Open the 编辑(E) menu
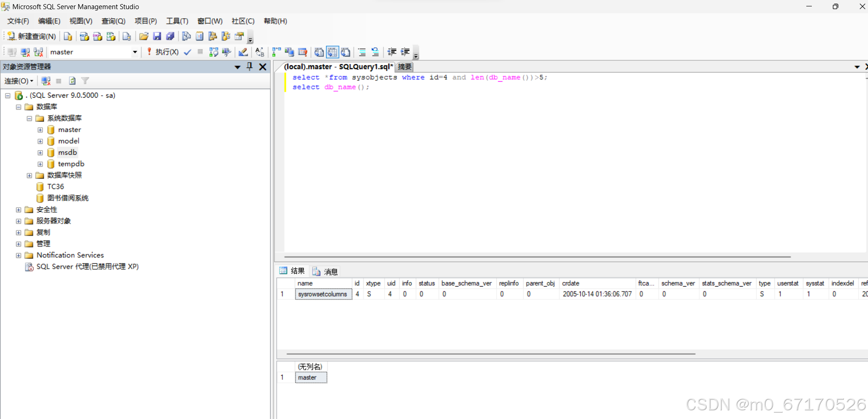The image size is (868, 419). tap(49, 21)
